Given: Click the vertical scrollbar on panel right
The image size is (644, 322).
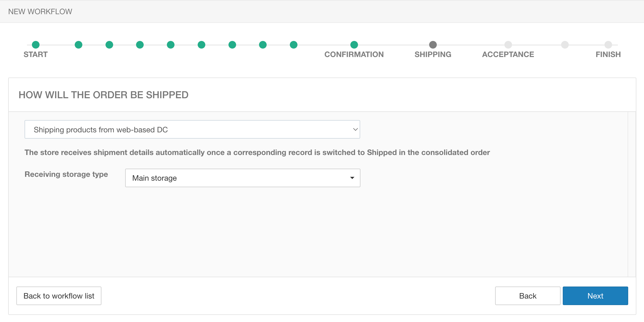Looking at the screenshot, I should pos(632,194).
